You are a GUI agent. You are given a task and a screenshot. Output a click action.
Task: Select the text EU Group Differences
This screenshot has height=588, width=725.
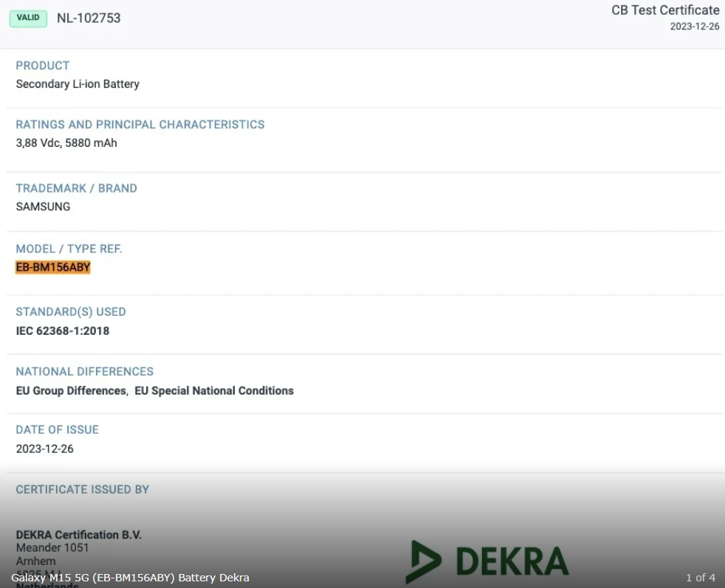(71, 391)
